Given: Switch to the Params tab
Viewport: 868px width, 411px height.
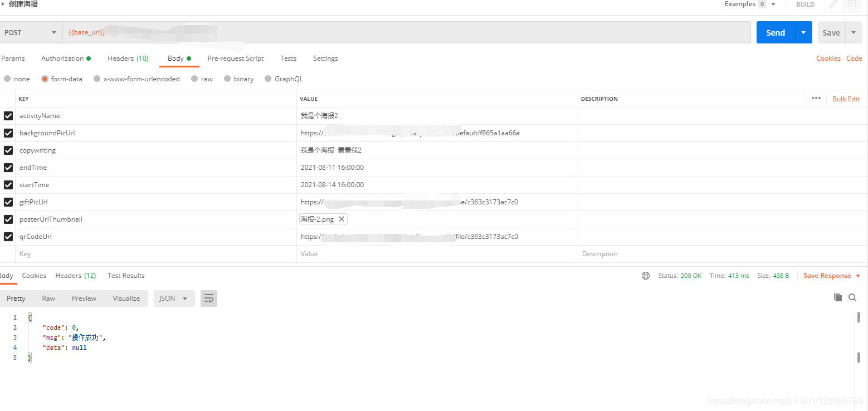Looking at the screenshot, I should click(13, 58).
